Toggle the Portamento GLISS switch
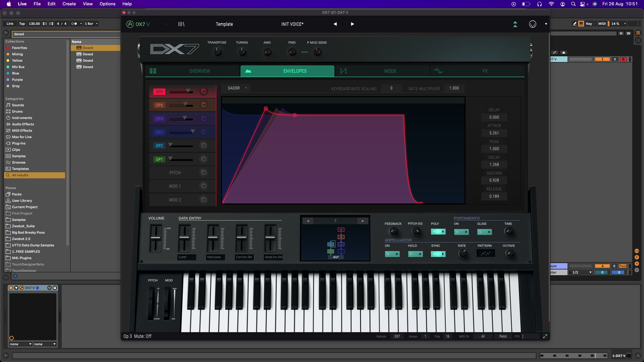Viewport: 644px width, 362px height. (484, 232)
